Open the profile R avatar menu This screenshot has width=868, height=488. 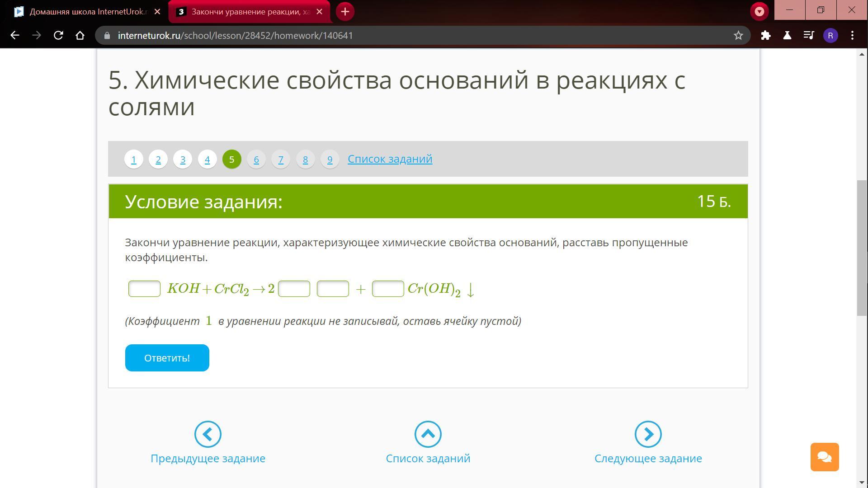coord(830,35)
